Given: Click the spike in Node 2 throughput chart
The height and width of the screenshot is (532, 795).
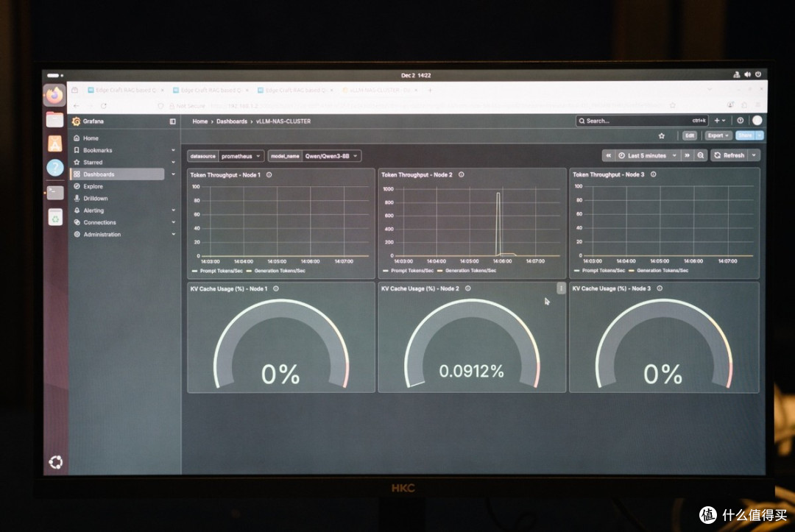Looking at the screenshot, I should (498, 223).
